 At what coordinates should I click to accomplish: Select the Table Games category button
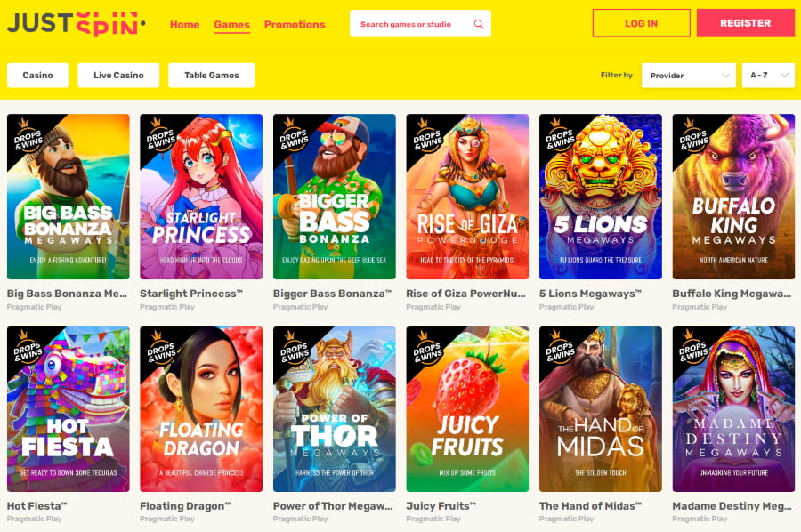point(212,75)
